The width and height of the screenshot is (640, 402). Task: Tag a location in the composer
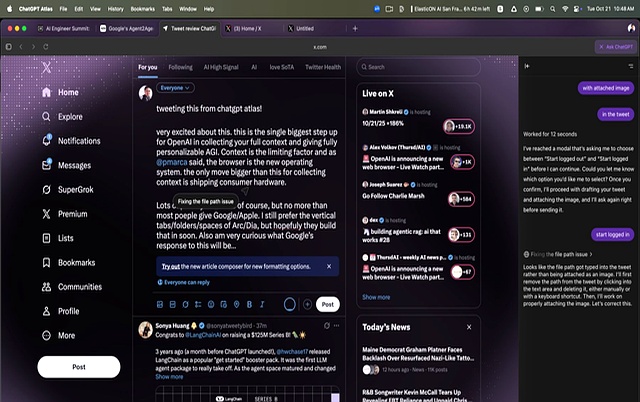pyautogui.click(x=236, y=304)
